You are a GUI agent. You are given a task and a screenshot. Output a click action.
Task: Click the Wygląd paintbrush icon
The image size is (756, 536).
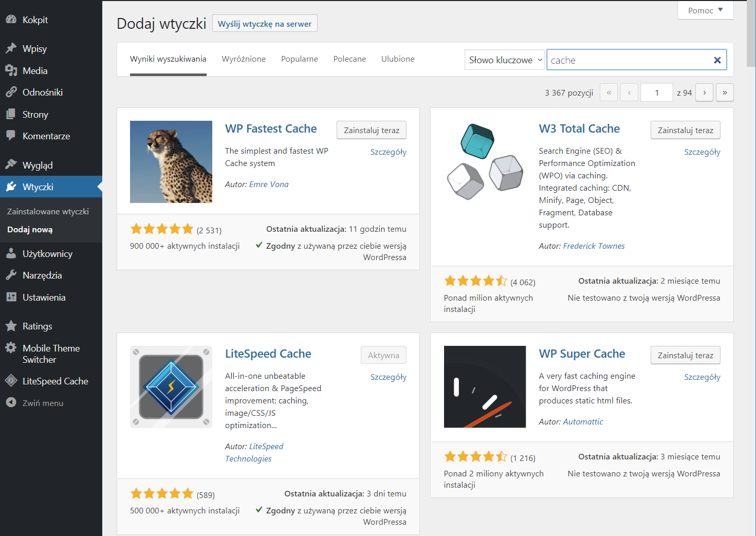(x=11, y=165)
